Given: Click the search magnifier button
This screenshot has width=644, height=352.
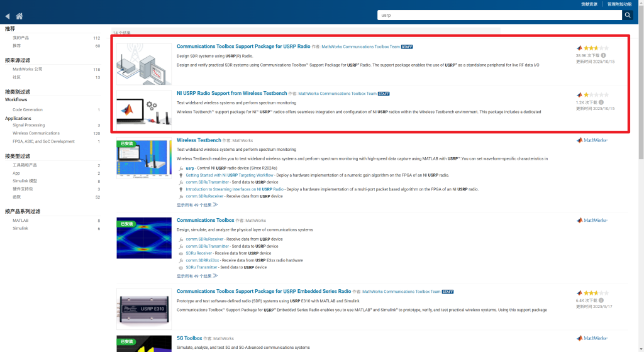Looking at the screenshot, I should click(627, 15).
